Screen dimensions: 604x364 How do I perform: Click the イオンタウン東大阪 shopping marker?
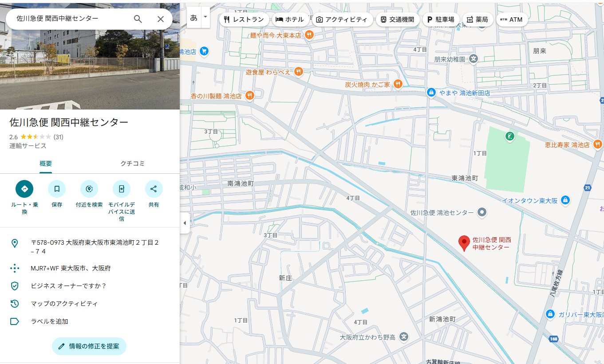tap(565, 200)
